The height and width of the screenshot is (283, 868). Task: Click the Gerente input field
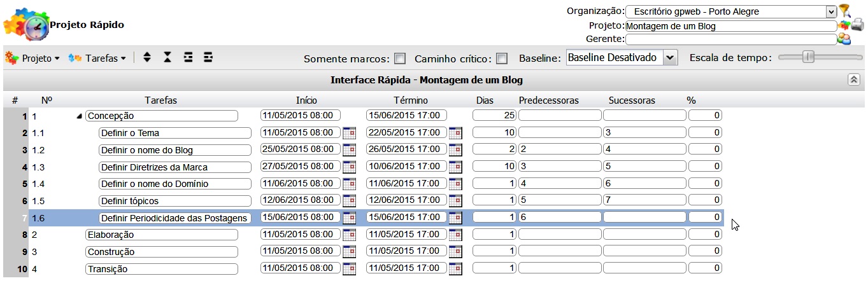[x=730, y=39]
